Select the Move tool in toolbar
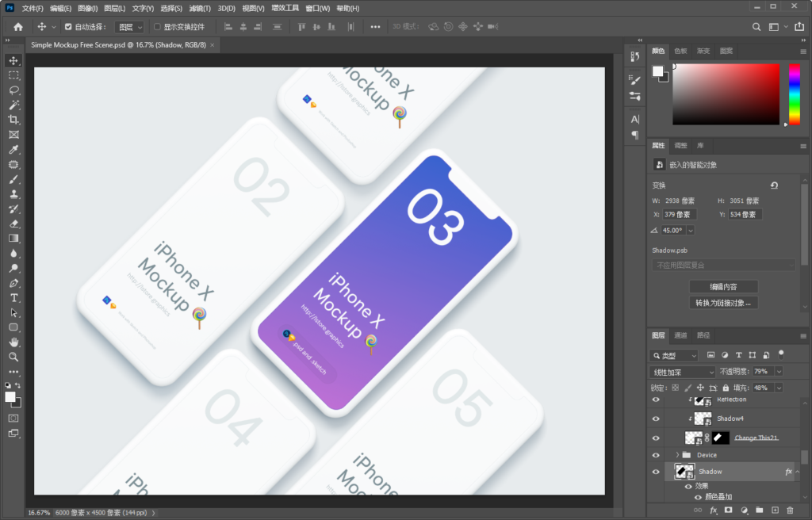The width and height of the screenshot is (812, 520). [13, 60]
